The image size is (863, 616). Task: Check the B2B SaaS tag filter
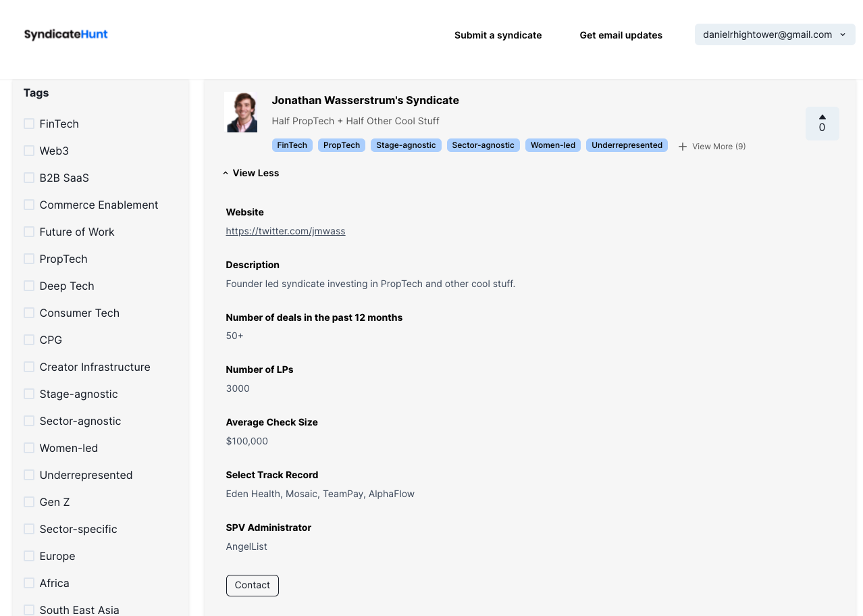click(x=29, y=178)
